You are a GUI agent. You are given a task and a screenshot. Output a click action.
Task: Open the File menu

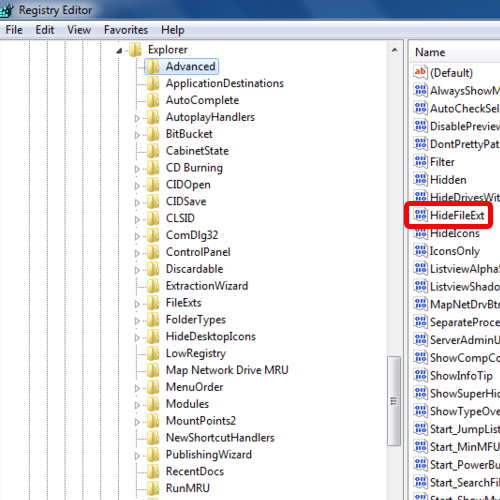[14, 30]
